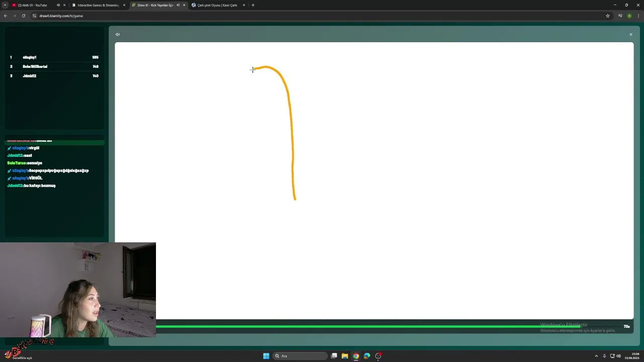The height and width of the screenshot is (362, 644).
Task: Show hidden system tray icons
Action: coord(596,356)
